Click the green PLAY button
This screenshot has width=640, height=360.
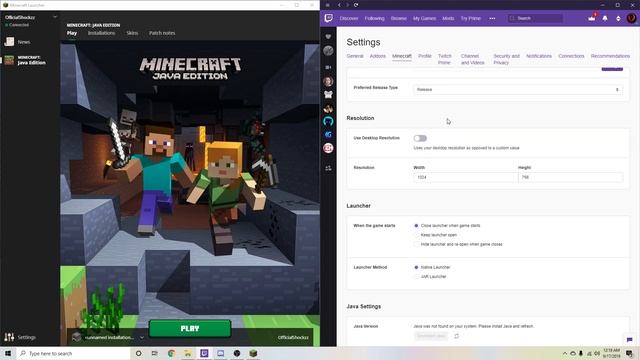[x=190, y=329]
